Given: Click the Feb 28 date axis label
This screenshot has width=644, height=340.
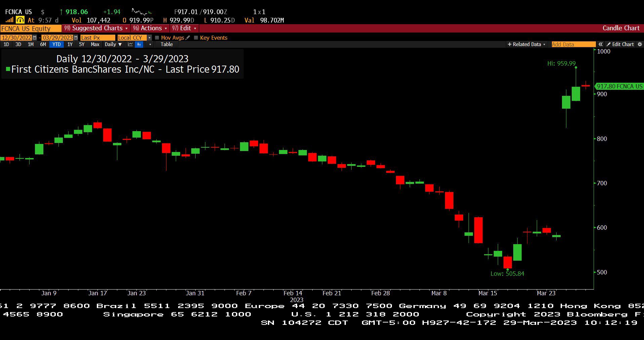Looking at the screenshot, I should click(380, 293).
